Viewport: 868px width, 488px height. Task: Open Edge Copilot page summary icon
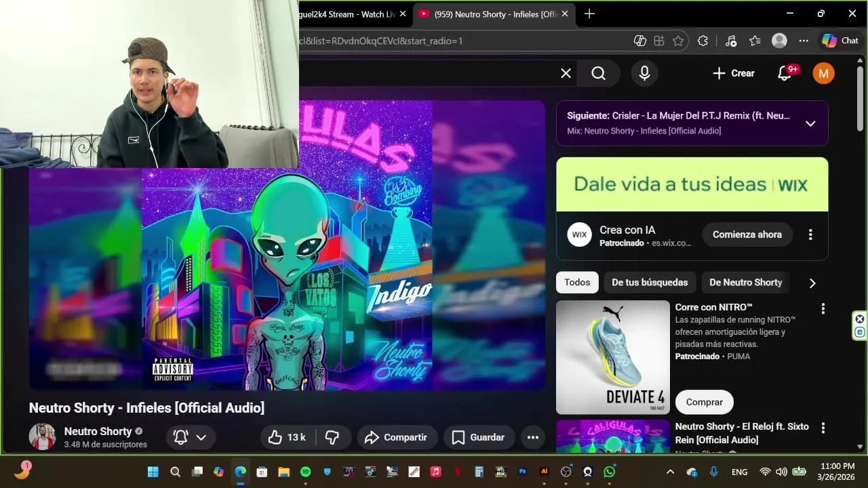coord(639,41)
